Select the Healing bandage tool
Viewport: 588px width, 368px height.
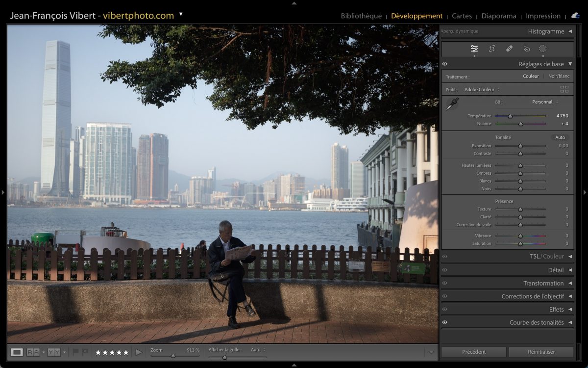(x=509, y=49)
